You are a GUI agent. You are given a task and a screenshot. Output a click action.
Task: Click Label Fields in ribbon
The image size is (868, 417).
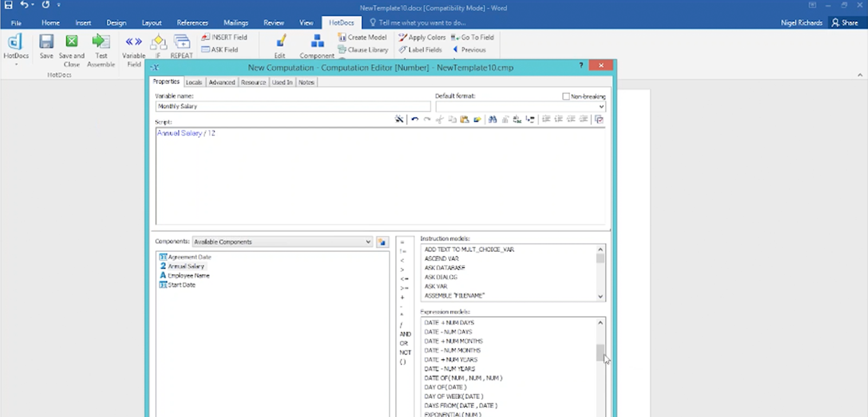(420, 49)
